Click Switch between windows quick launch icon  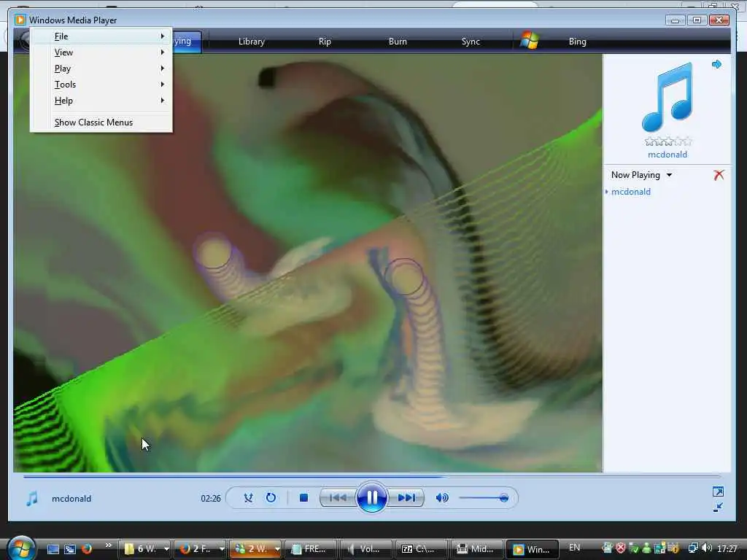(70, 549)
